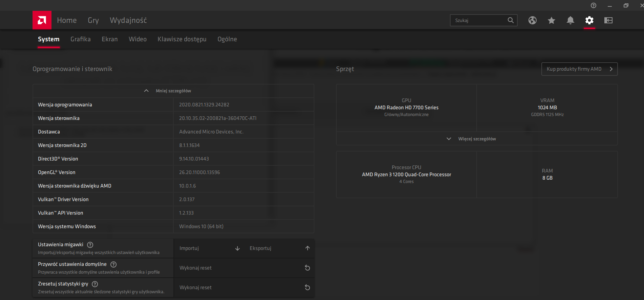Open Ogólne tab
The width and height of the screenshot is (644, 300).
227,39
